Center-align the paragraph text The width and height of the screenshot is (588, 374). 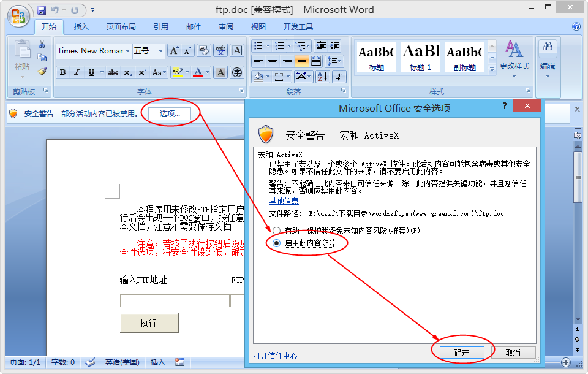pyautogui.click(x=272, y=61)
